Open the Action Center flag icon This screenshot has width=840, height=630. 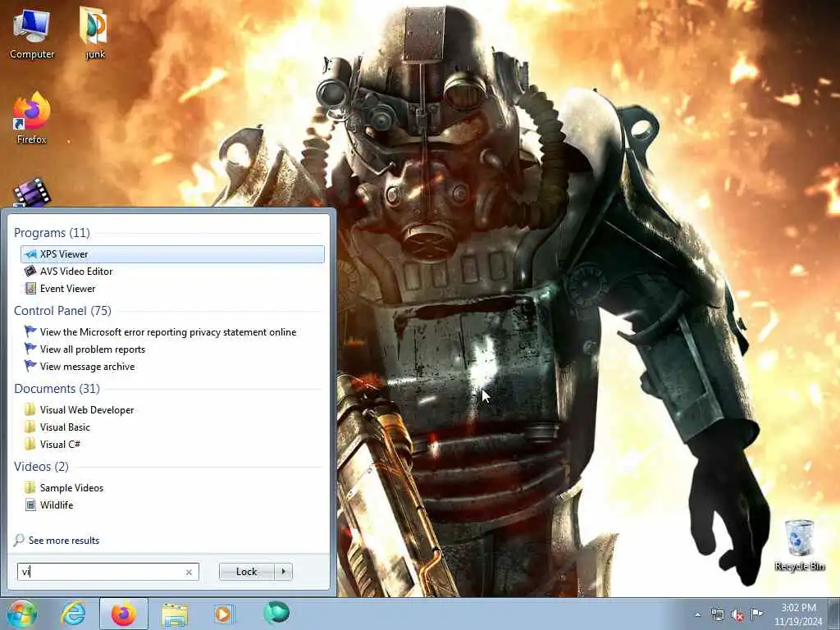point(756,614)
